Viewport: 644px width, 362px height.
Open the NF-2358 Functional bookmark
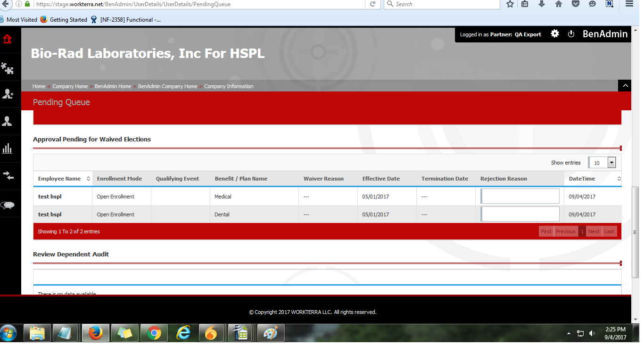125,20
